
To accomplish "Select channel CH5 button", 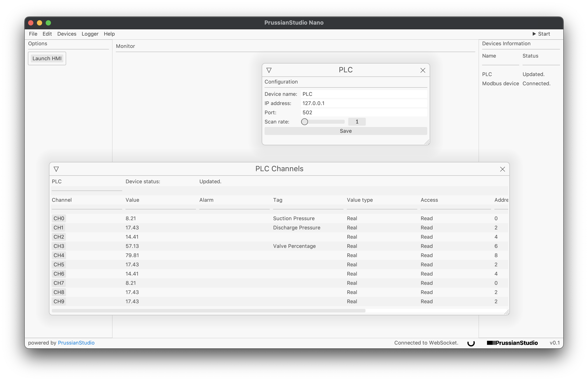I will coord(59,265).
